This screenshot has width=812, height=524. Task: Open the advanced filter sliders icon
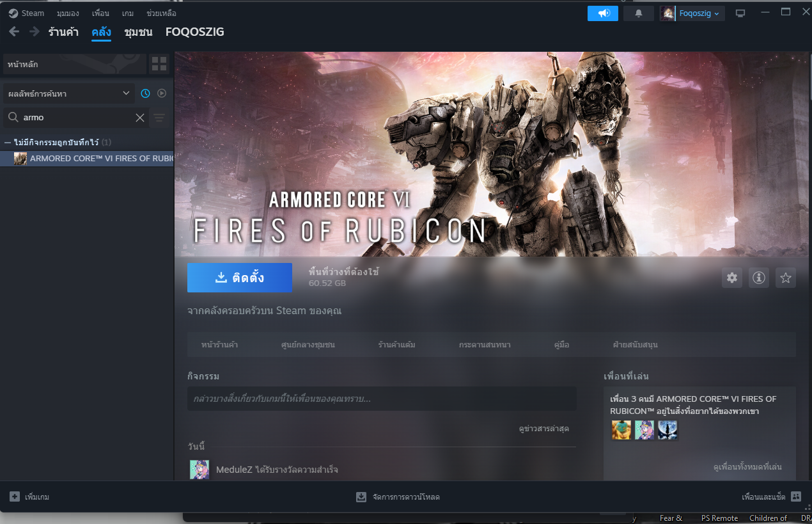point(159,118)
